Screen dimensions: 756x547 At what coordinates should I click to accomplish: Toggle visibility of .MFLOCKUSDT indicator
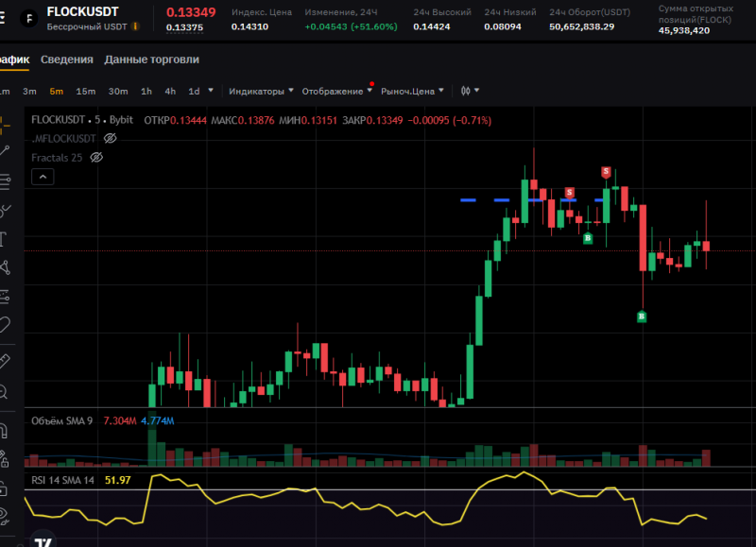click(x=111, y=138)
